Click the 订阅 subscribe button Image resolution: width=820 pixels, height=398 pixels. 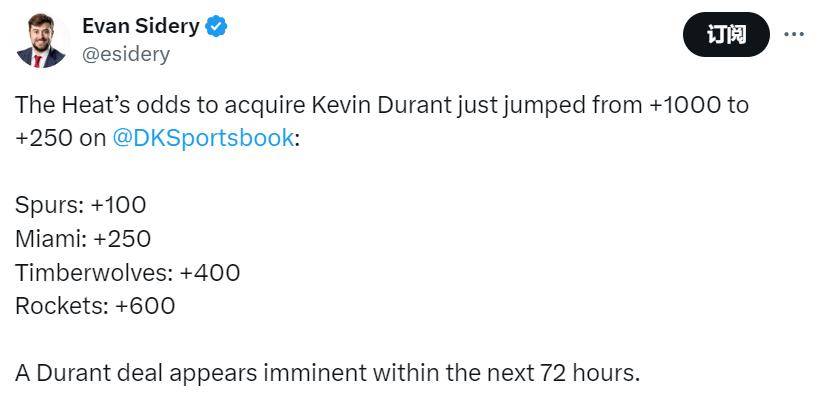[726, 35]
